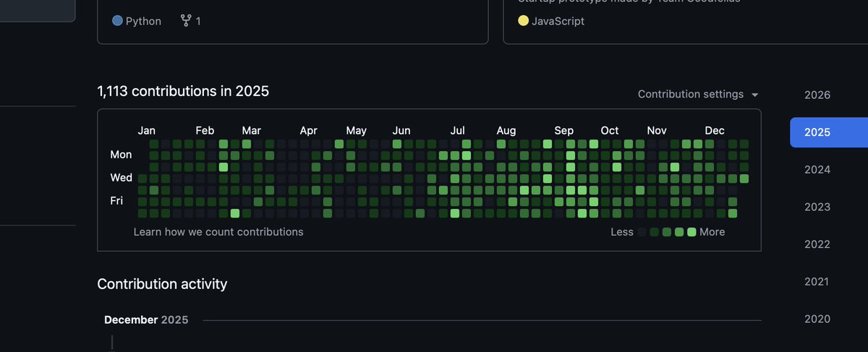Click the brightest legend swatch beside More

692,232
